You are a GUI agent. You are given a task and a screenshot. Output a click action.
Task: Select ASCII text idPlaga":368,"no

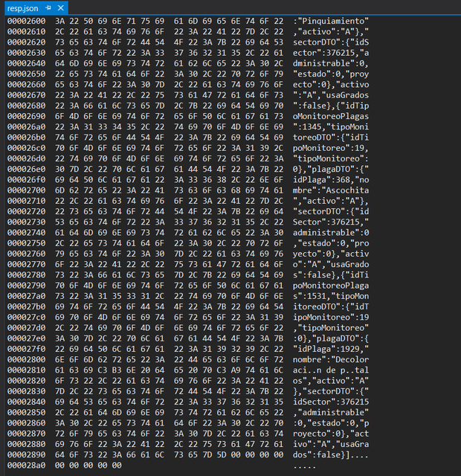click(x=331, y=180)
